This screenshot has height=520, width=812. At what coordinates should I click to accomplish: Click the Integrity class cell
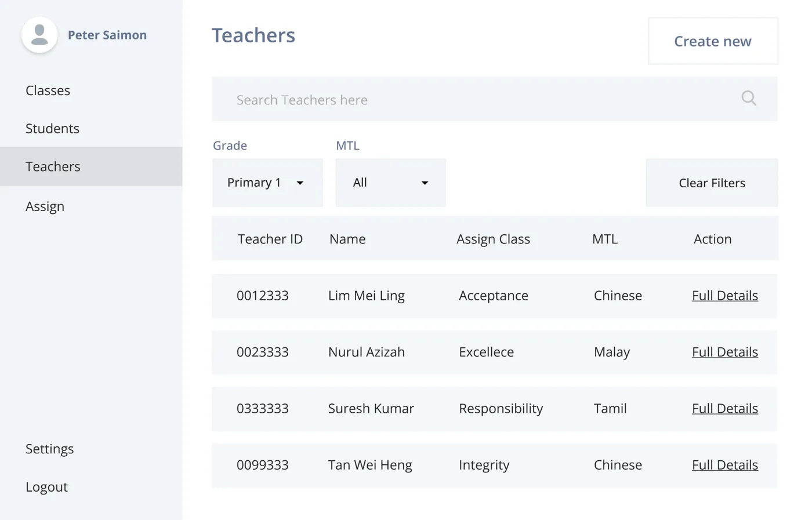[x=484, y=465]
